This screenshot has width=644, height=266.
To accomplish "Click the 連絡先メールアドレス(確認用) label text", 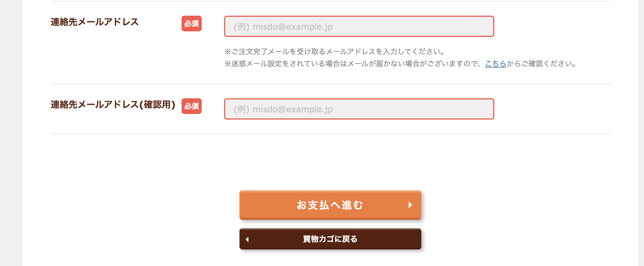I will tap(113, 104).
